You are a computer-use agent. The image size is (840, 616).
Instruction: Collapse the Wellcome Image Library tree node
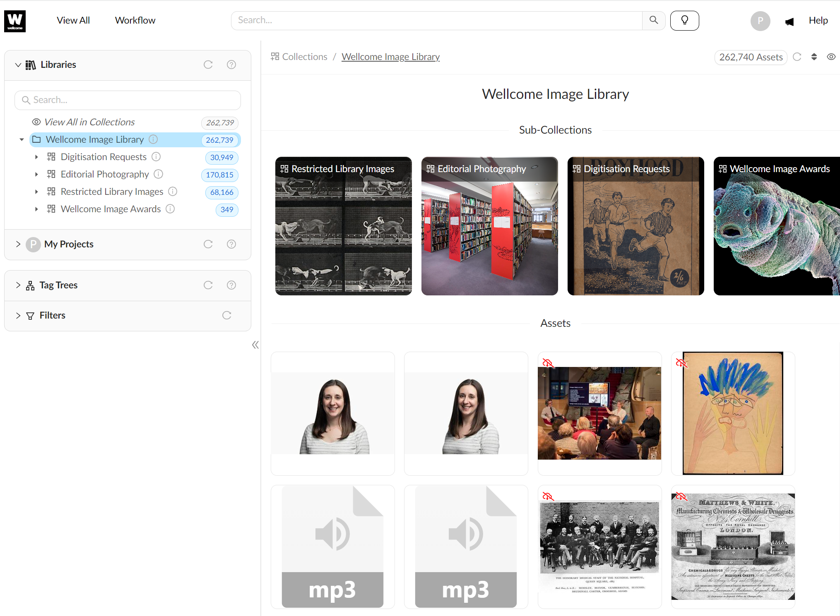pos(22,139)
